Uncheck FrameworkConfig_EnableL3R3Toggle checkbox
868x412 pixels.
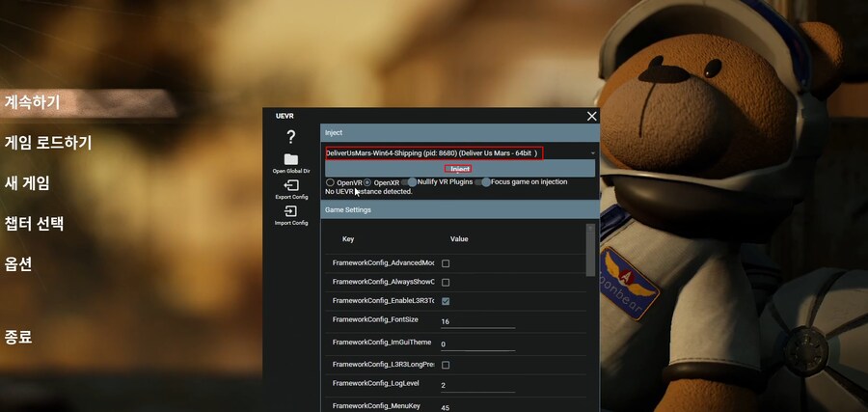(445, 301)
